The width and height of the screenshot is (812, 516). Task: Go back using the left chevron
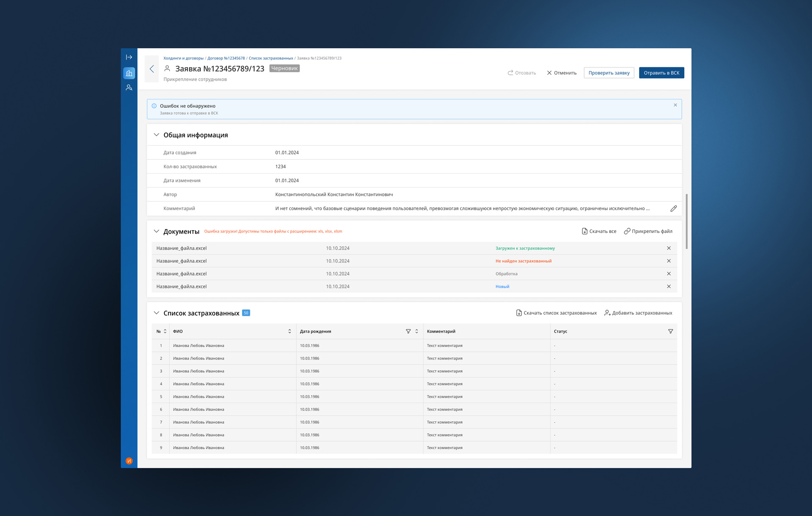click(x=152, y=69)
